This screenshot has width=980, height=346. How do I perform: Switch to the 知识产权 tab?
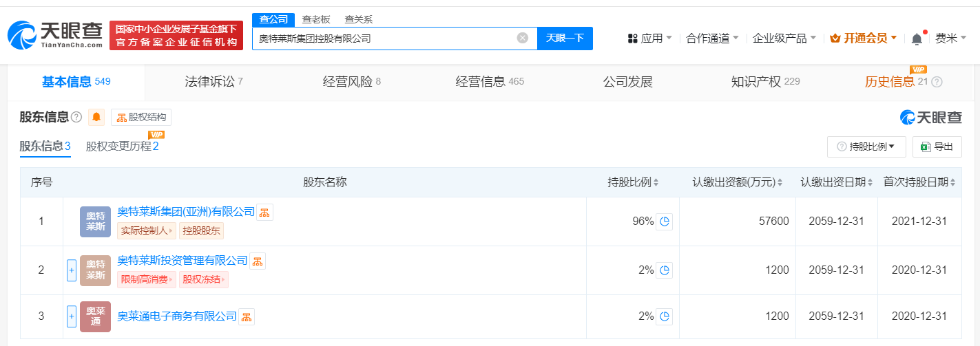pyautogui.click(x=765, y=82)
